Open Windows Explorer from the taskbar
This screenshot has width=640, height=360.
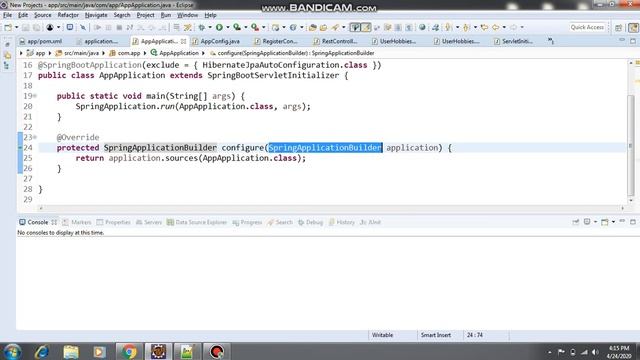click(x=71, y=351)
